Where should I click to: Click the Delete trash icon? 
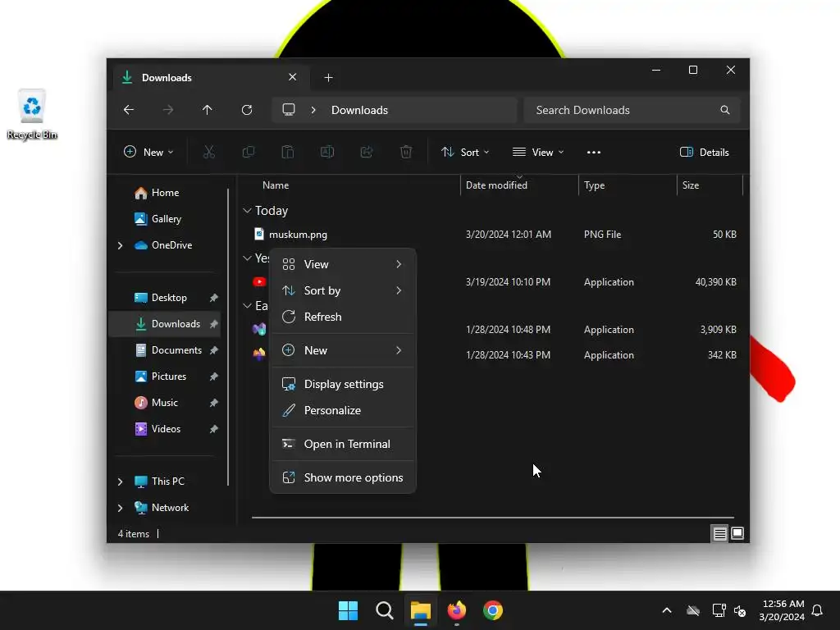tap(406, 152)
